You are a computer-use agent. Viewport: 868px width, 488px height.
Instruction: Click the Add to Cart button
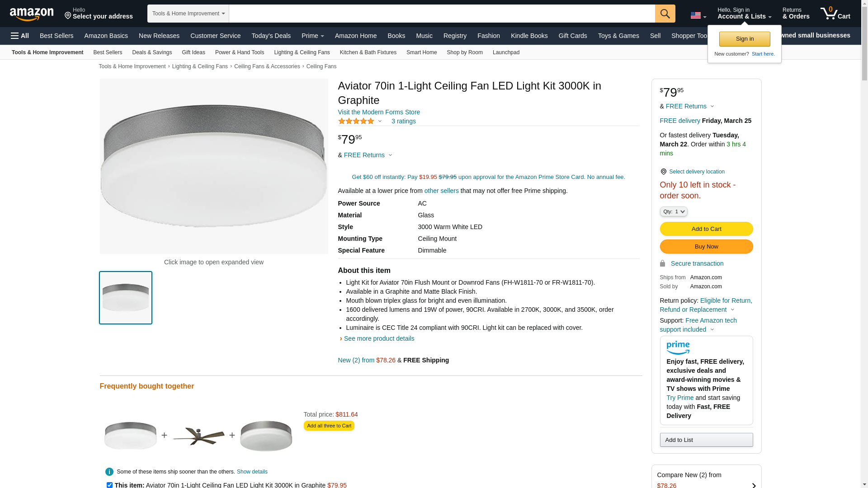tap(706, 229)
